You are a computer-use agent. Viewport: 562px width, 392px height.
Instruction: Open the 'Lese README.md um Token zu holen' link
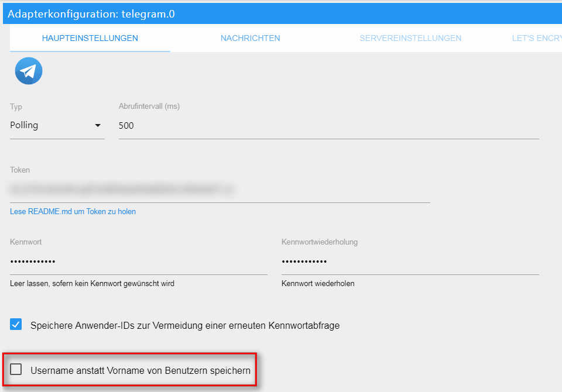point(73,211)
